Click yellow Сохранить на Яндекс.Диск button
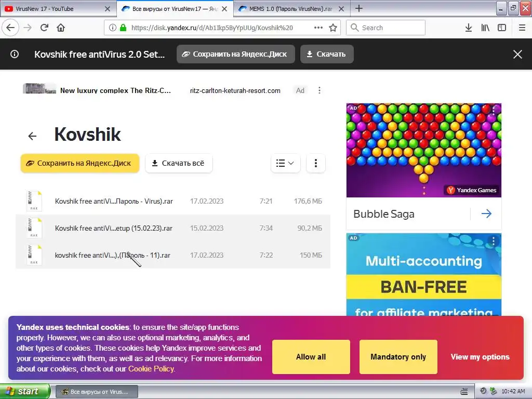Screen dimensions: 532x399 point(79,163)
